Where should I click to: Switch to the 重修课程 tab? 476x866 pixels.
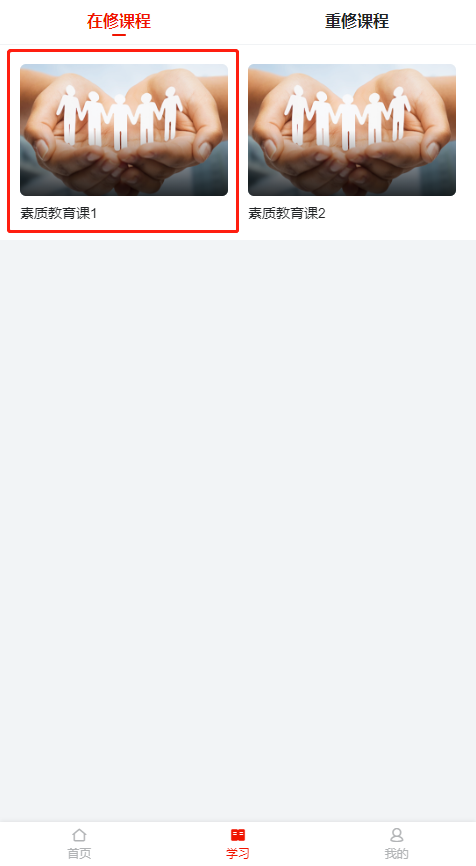pos(357,21)
